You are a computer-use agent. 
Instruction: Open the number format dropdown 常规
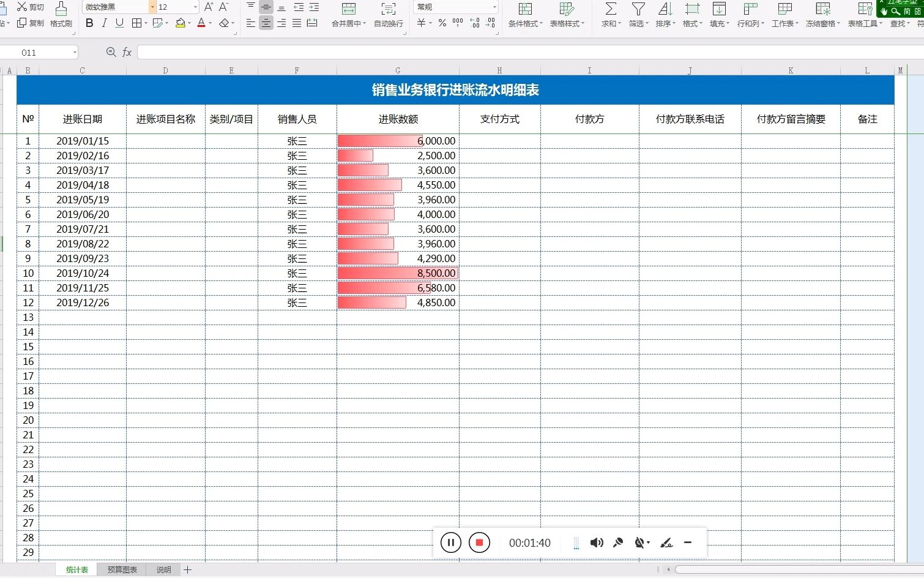[x=494, y=7]
